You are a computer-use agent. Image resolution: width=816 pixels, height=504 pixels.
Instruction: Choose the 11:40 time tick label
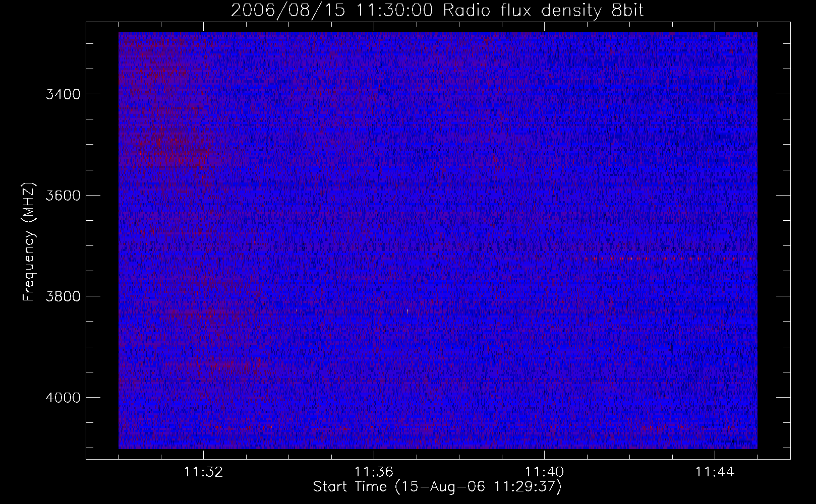[544, 472]
